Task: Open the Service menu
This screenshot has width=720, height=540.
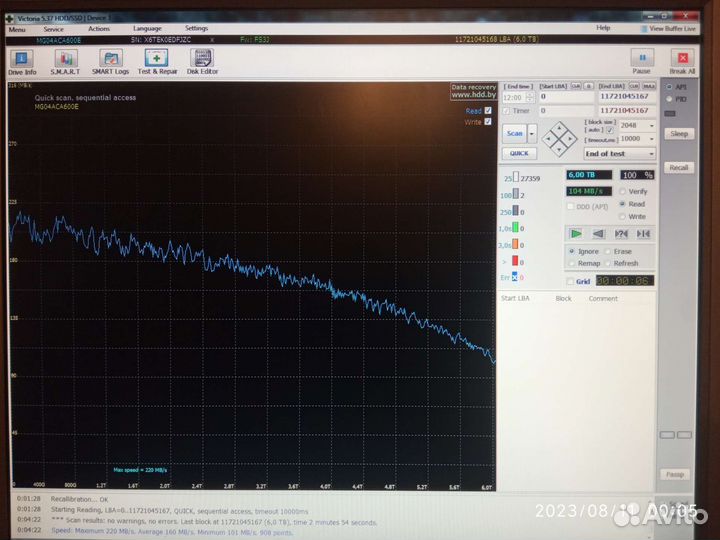Action: (53, 29)
